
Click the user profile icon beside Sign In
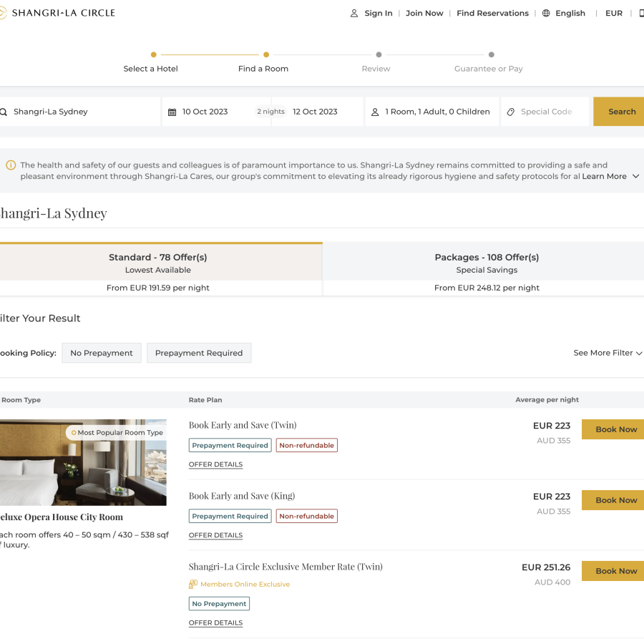pos(354,13)
